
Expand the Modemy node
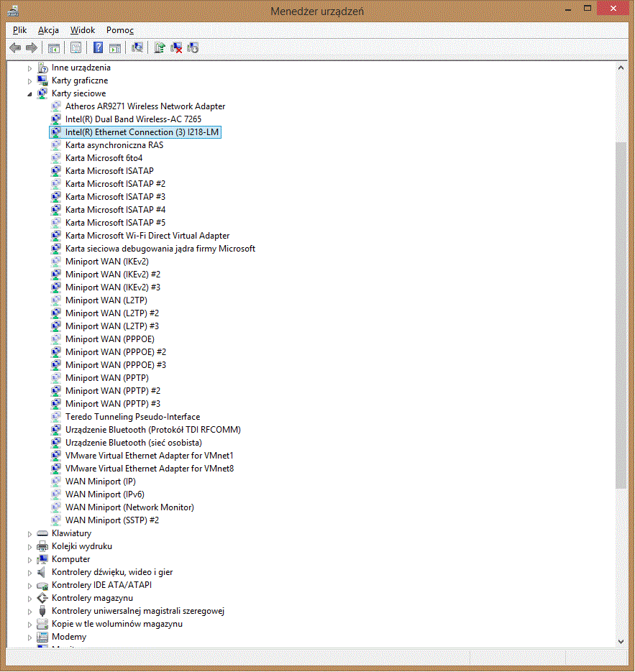pos(29,638)
